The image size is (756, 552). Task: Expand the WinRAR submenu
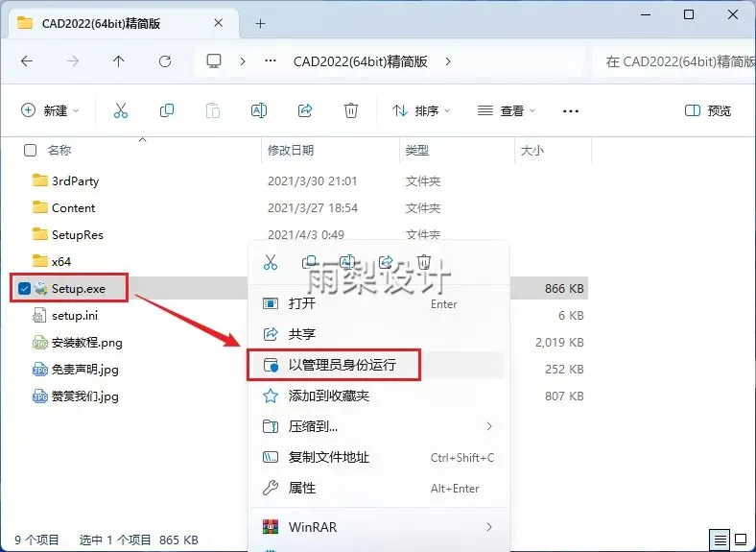pyautogui.click(x=489, y=527)
